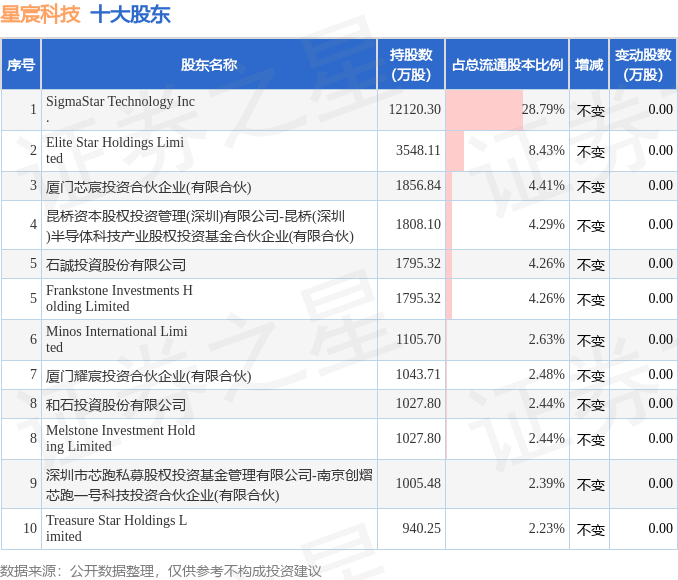Select the 股东名称 column header
The height and width of the screenshot is (580, 678).
209,64
